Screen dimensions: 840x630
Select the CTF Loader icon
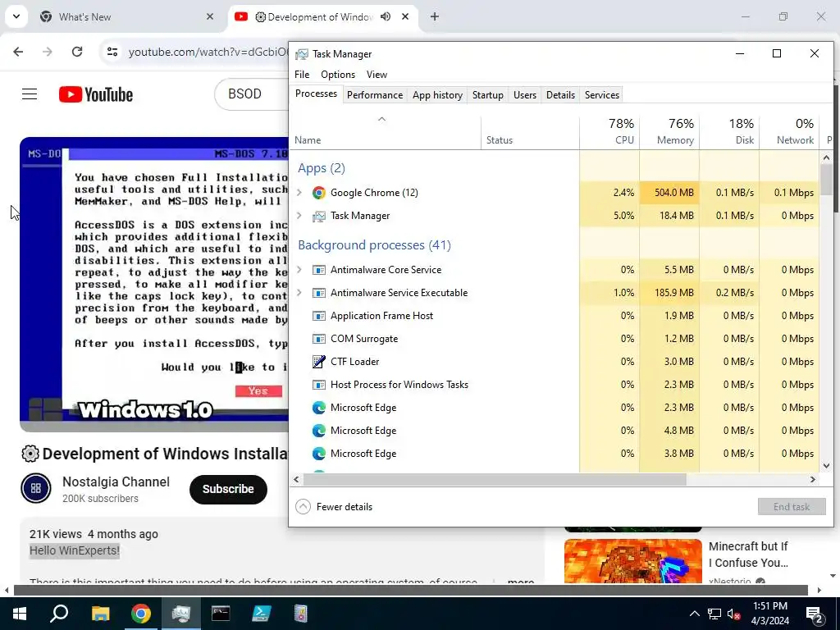coord(319,362)
